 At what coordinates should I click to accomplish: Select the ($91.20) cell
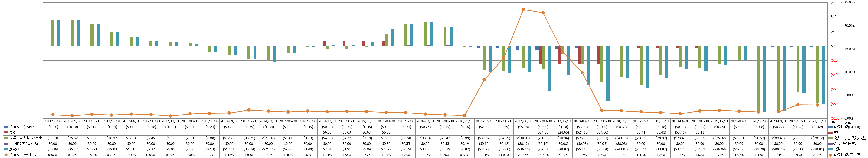[759, 149]
